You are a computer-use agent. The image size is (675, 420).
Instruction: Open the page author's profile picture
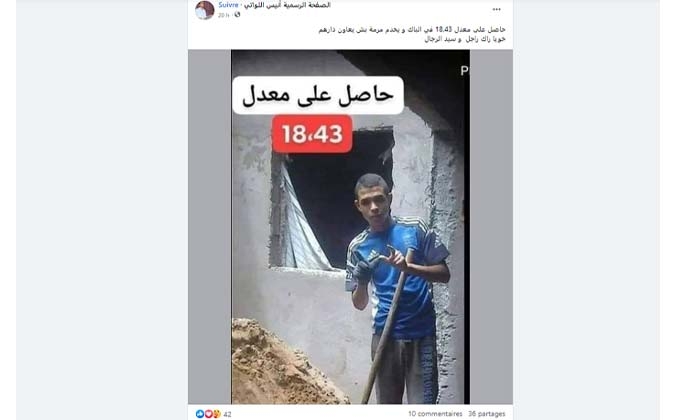click(204, 10)
